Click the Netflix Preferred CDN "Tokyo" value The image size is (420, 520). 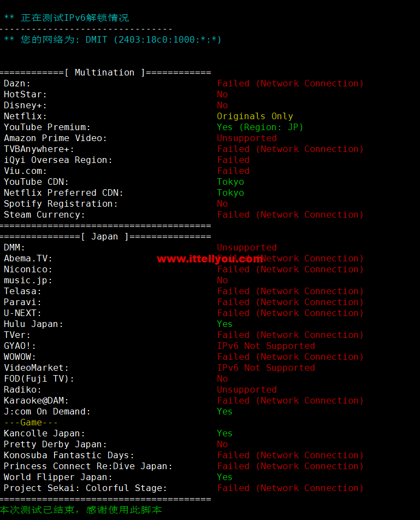[x=230, y=192]
